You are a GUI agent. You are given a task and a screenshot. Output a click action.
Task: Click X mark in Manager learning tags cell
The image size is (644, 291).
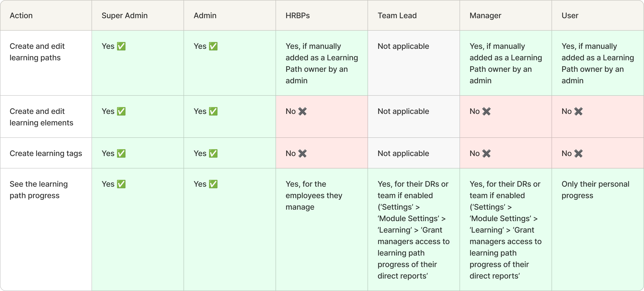pos(487,153)
